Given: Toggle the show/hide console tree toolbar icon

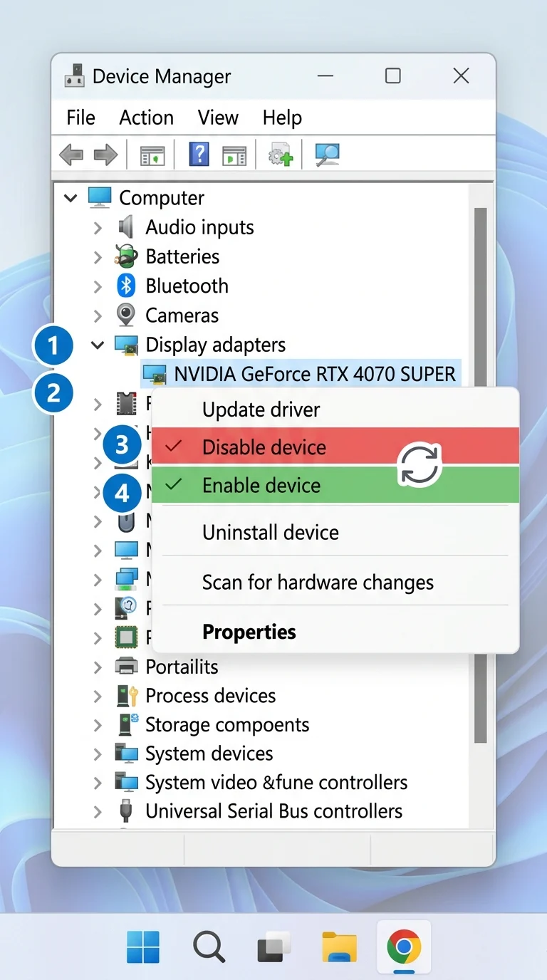Looking at the screenshot, I should point(152,155).
